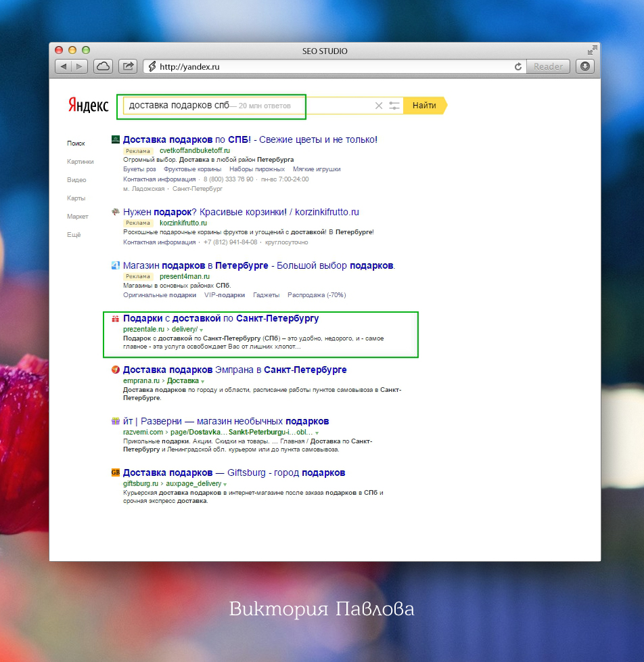Image resolution: width=644 pixels, height=662 pixels.
Task: Click present4man.ru green URL
Action: tap(185, 277)
